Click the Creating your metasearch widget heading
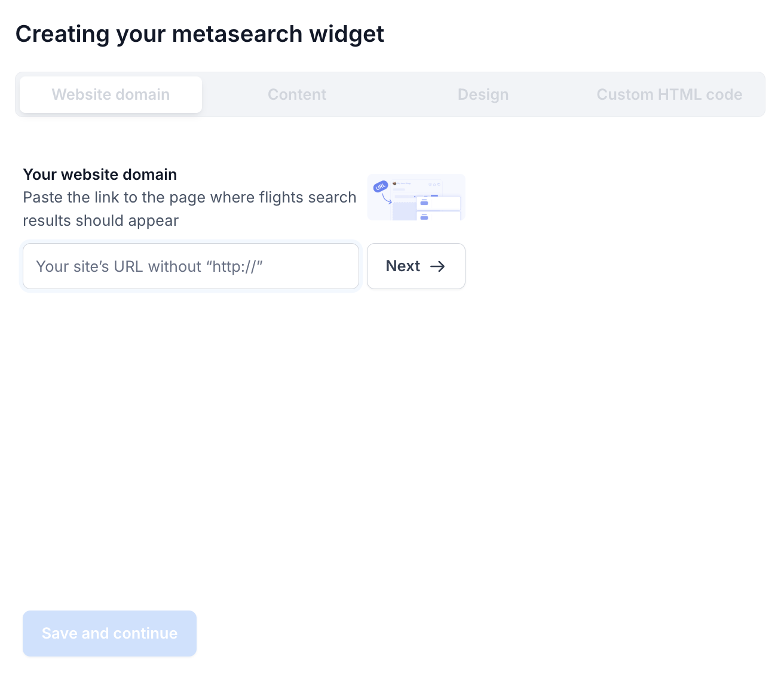The height and width of the screenshot is (681, 784). [x=200, y=34]
